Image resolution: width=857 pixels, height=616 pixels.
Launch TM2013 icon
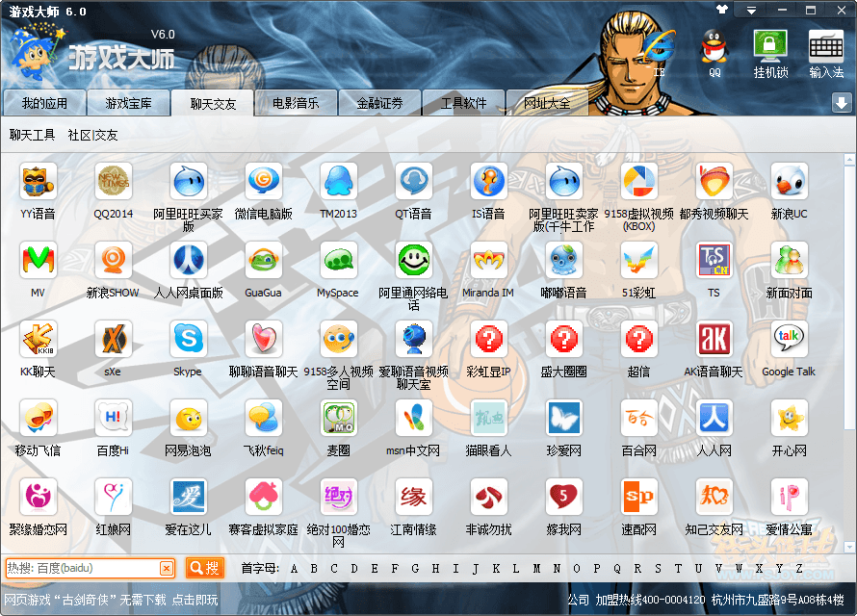pos(338,181)
